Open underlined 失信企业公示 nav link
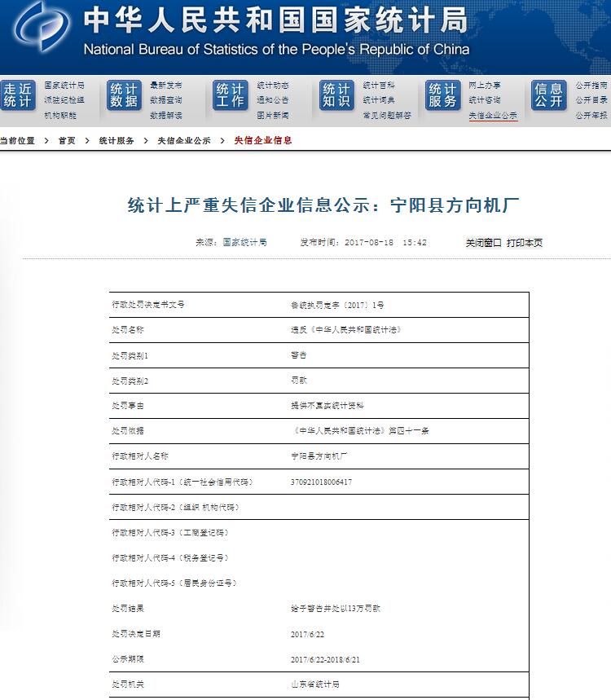Screen dimensions: 611x700 click(493, 116)
